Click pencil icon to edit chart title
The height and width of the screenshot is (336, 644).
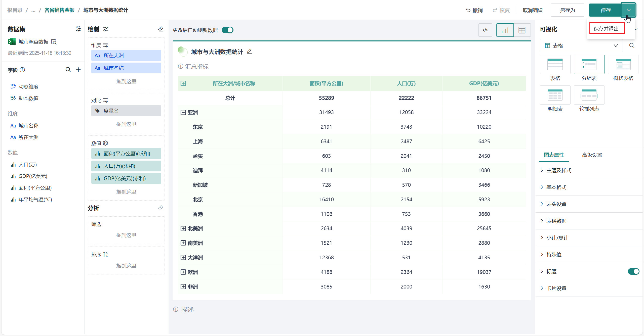pyautogui.click(x=249, y=52)
